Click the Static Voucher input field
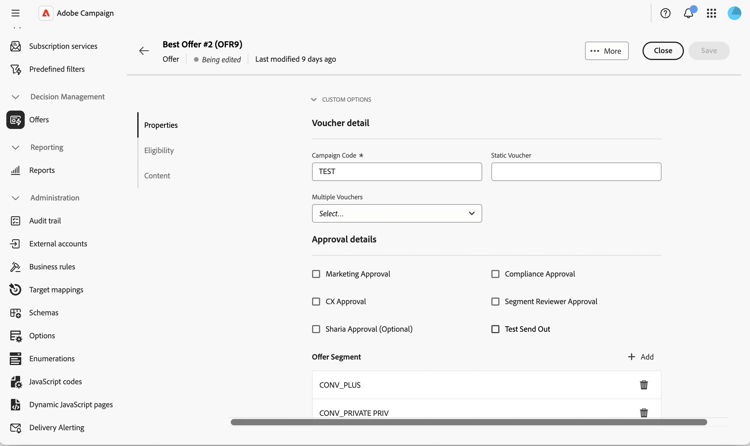 click(x=576, y=172)
